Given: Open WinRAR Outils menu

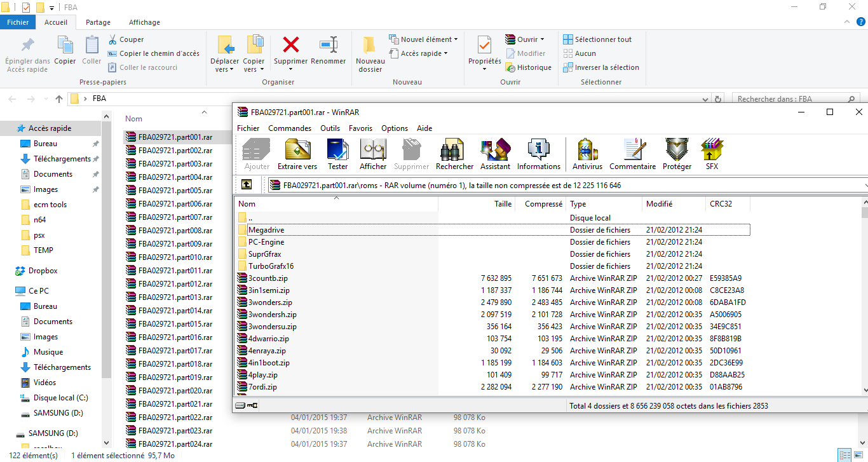Looking at the screenshot, I should click(x=330, y=128).
